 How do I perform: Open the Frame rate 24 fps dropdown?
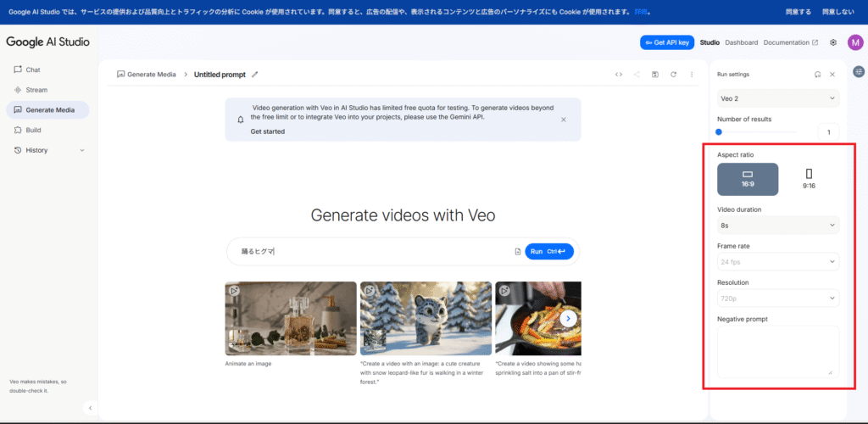click(778, 261)
